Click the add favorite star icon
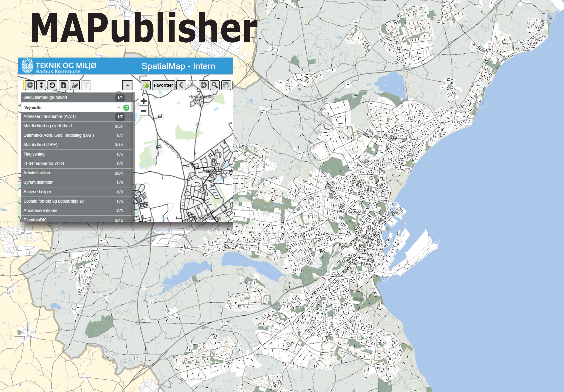The image size is (564, 392). [x=146, y=85]
